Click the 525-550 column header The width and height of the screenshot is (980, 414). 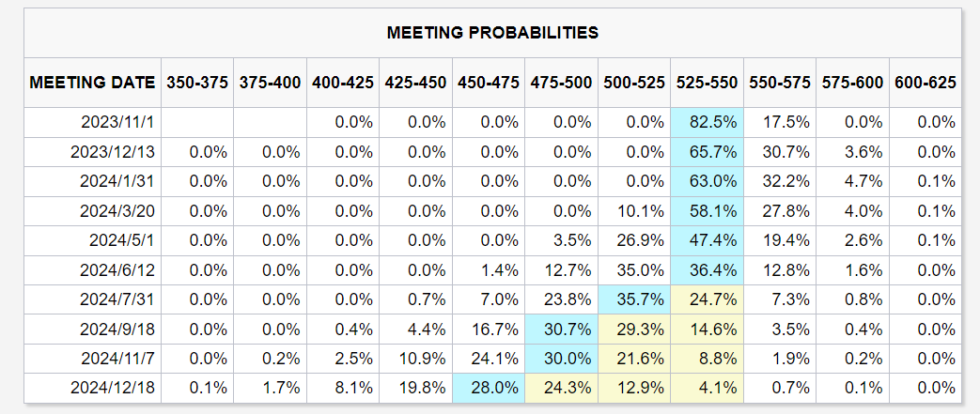707,83
